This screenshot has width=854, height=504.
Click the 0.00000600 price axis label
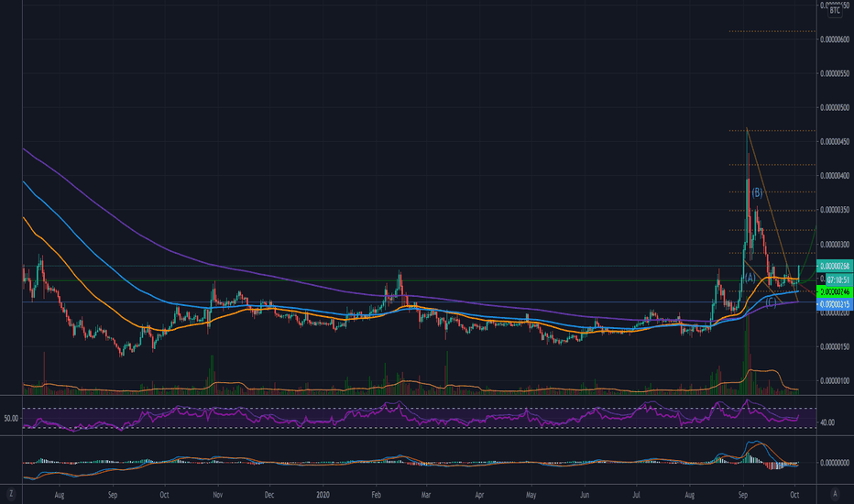click(x=835, y=39)
